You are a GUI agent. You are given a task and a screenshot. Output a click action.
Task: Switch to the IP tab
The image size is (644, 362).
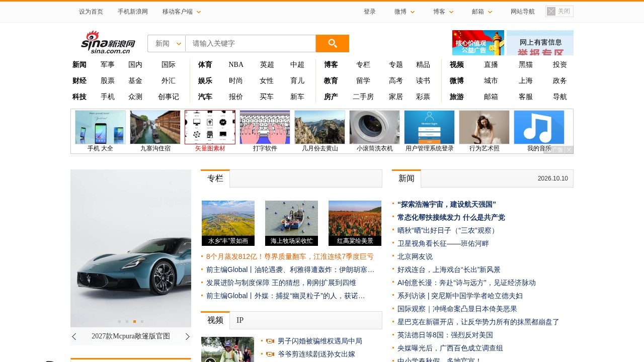240,320
